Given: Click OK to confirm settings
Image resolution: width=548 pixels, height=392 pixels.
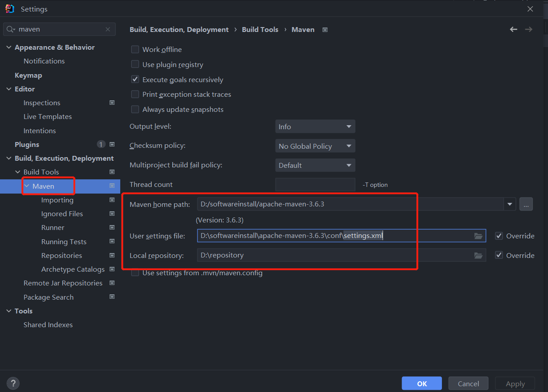Looking at the screenshot, I should 422,384.
